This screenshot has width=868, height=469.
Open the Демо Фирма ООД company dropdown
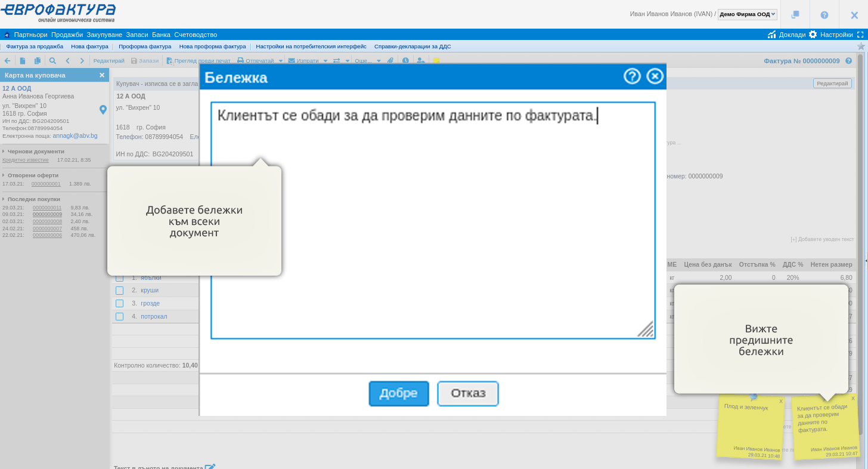[x=747, y=14]
